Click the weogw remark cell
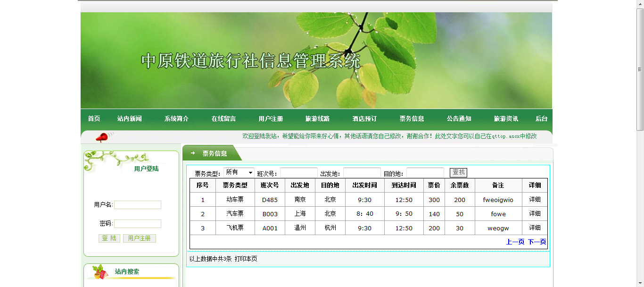This screenshot has height=287, width=644. [498, 228]
